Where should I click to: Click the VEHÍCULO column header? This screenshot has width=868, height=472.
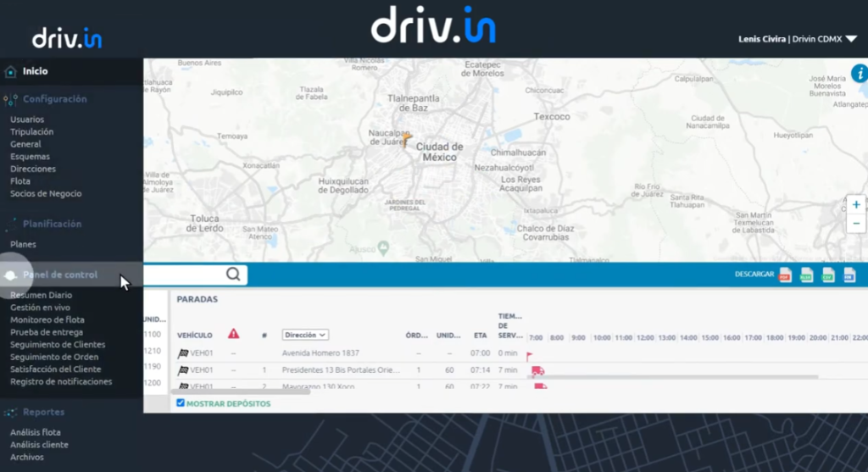tap(194, 336)
